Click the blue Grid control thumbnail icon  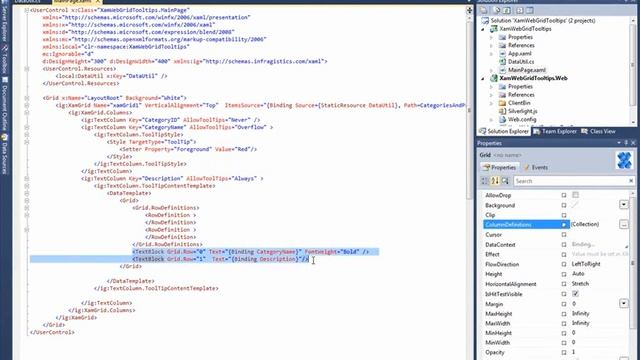click(x=624, y=160)
